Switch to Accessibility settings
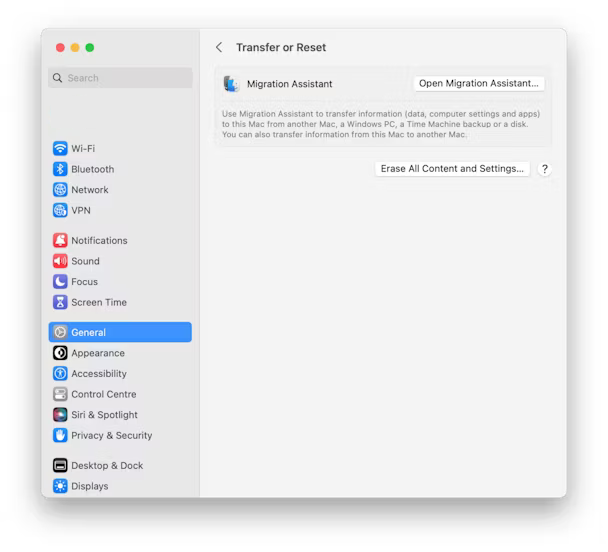This screenshot has height=552, width=608. coord(99,374)
